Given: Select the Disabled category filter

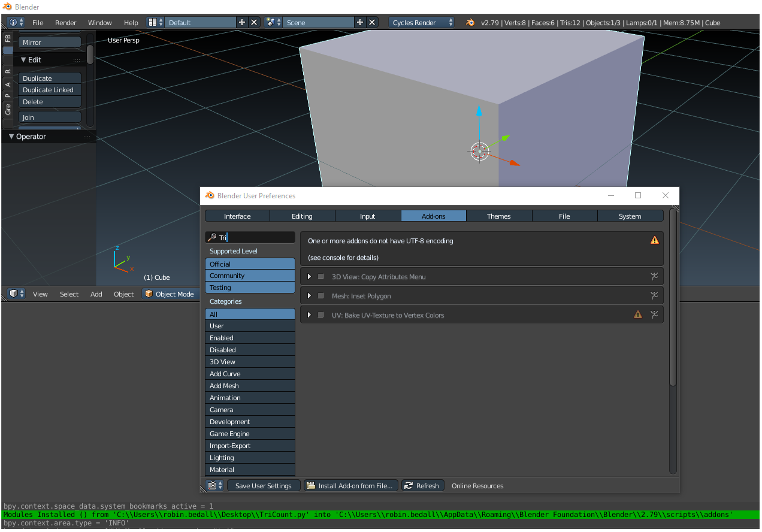Looking at the screenshot, I should point(250,350).
